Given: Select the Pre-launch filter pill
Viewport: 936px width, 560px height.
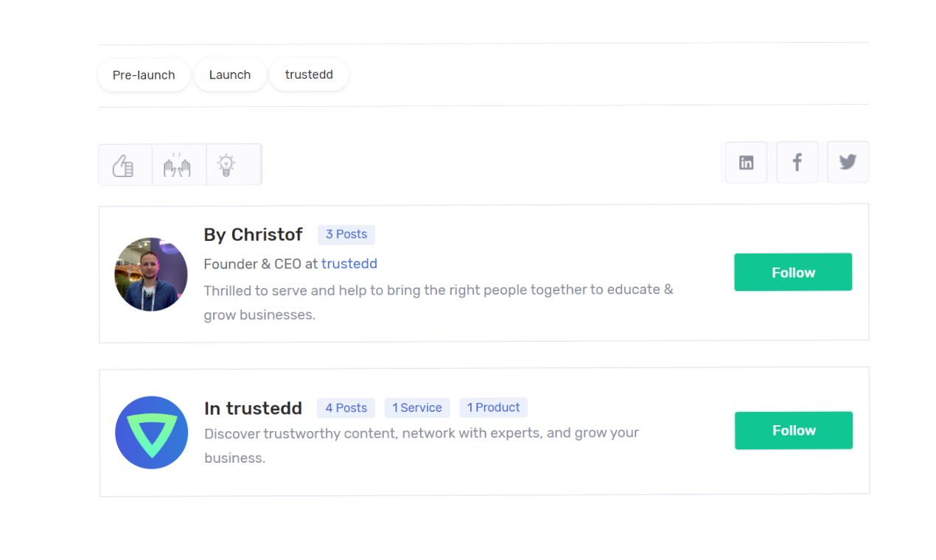Looking at the screenshot, I should coord(144,74).
